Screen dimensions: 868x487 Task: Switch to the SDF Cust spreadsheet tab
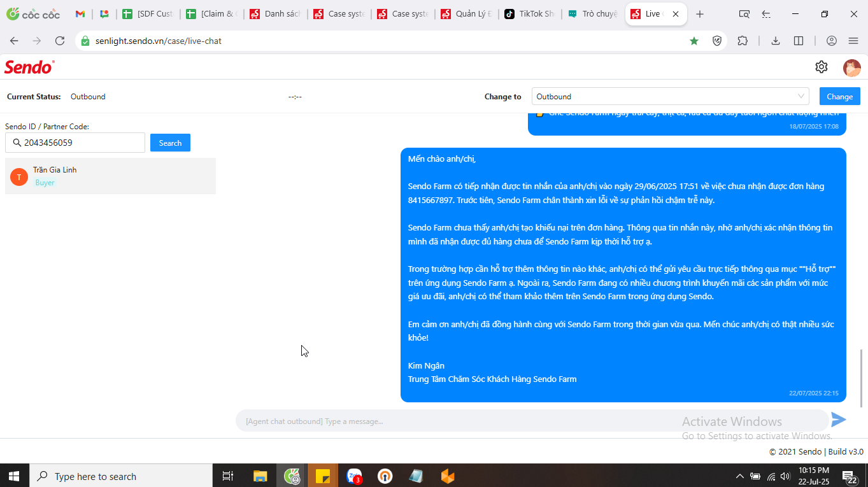[147, 14]
